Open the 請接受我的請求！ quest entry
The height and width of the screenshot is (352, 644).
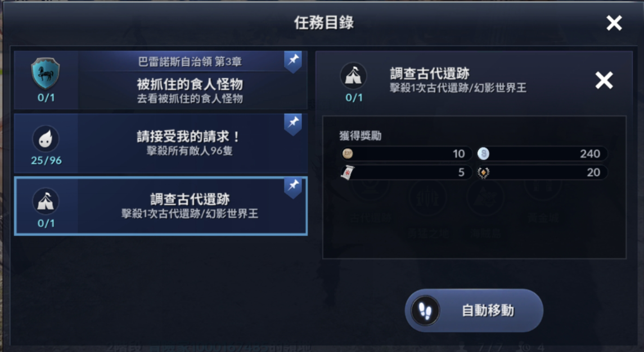[x=190, y=137]
